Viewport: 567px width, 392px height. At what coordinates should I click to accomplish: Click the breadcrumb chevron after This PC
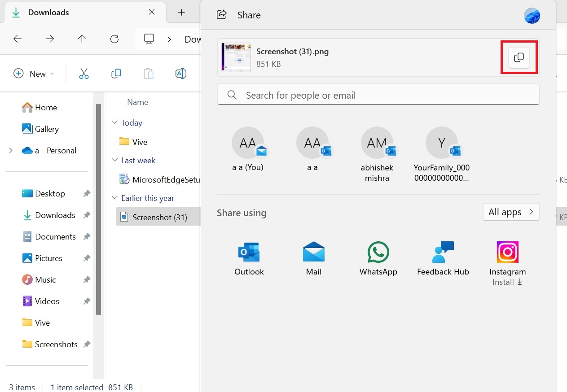169,39
